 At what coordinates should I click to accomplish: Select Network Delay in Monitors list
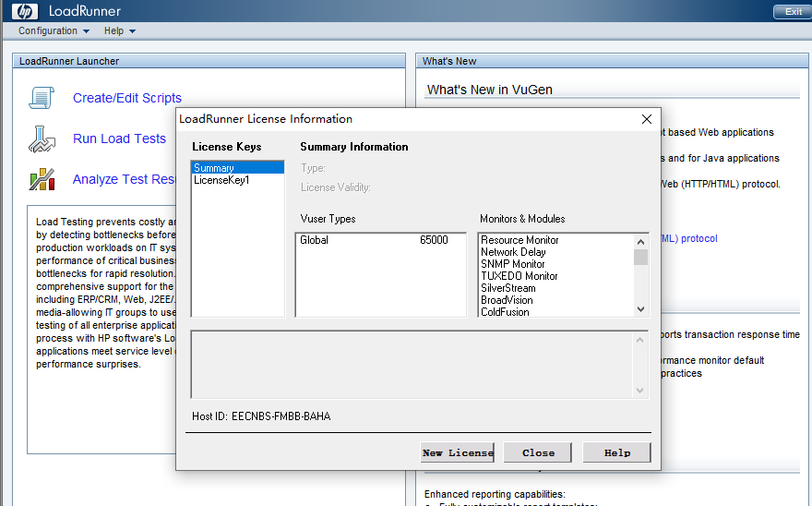pos(513,252)
